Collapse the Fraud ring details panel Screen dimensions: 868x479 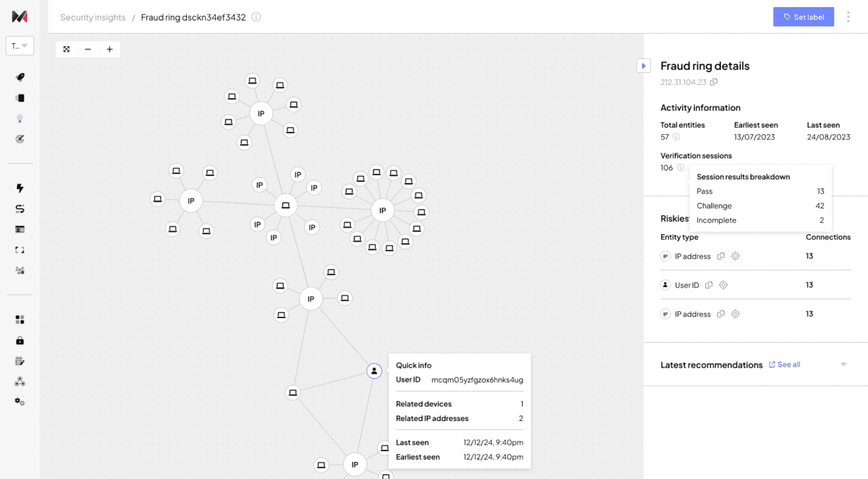pos(643,66)
